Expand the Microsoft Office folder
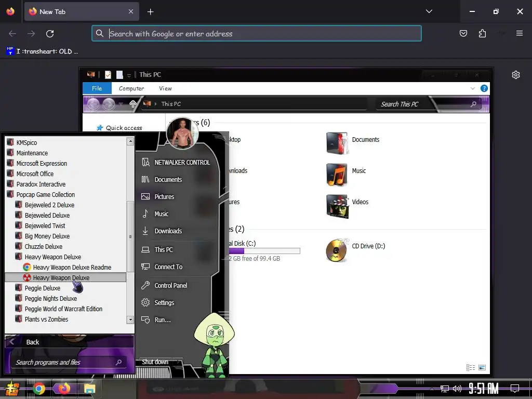Screen dimensions: 532x399 click(30, 174)
